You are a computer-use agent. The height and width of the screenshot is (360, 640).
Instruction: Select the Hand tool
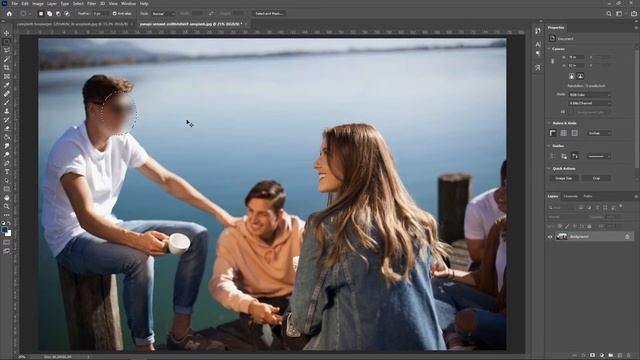[7, 198]
